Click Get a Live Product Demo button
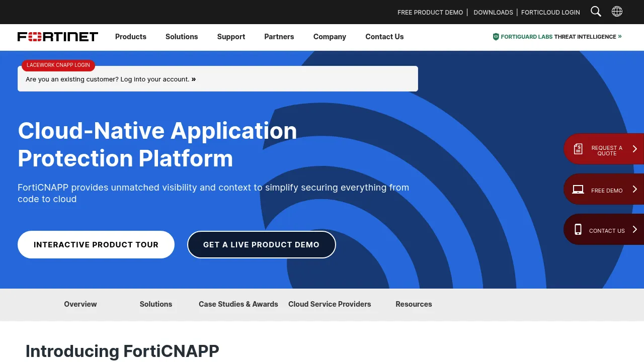Image resolution: width=644 pixels, height=362 pixels. pos(262,245)
